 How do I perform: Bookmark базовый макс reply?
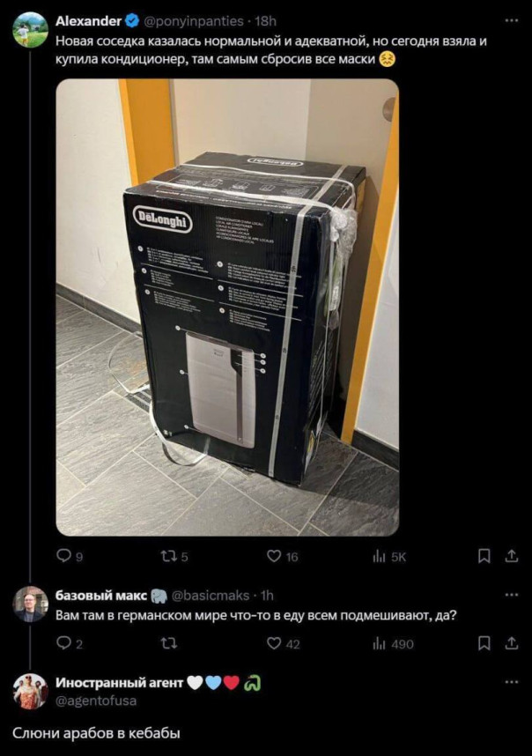click(484, 643)
